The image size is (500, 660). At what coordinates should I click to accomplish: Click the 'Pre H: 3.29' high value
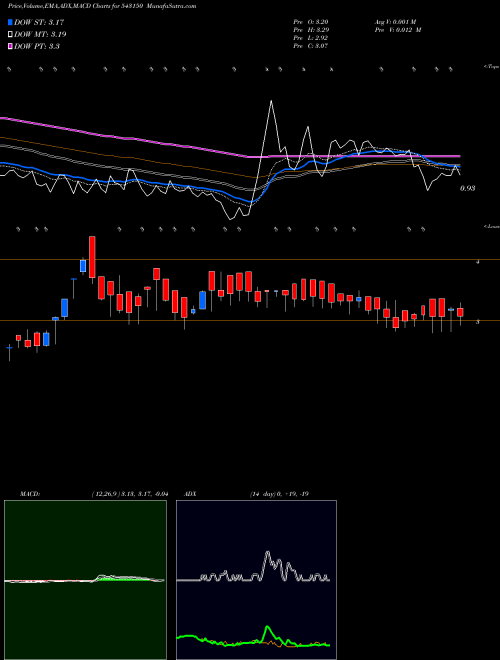pos(311,30)
